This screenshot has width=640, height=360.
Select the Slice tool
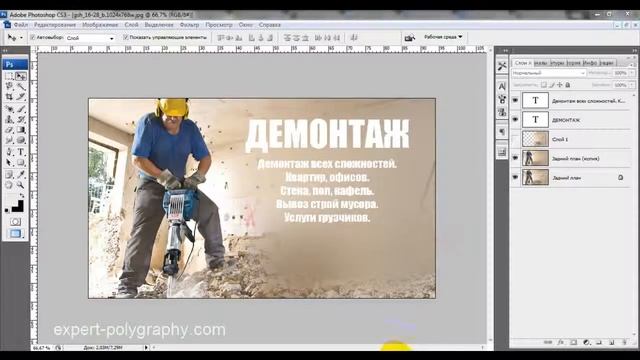[21, 97]
